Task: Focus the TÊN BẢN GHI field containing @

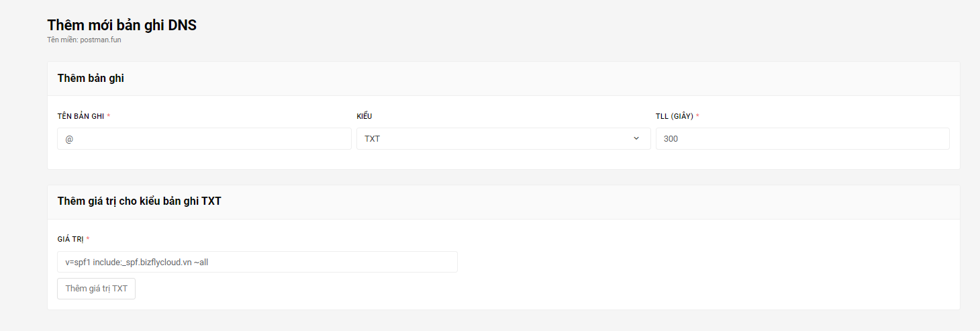Action: 205,138
